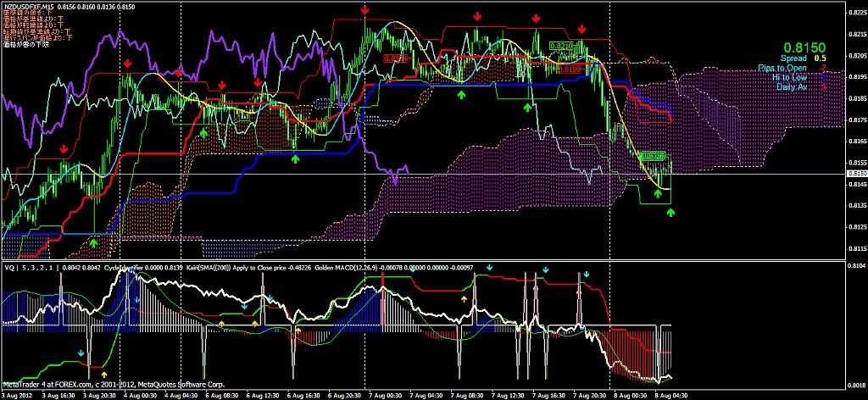Image resolution: width=868 pixels, height=400 pixels.
Task: Click the current price tag on right axis
Action: tap(856, 174)
